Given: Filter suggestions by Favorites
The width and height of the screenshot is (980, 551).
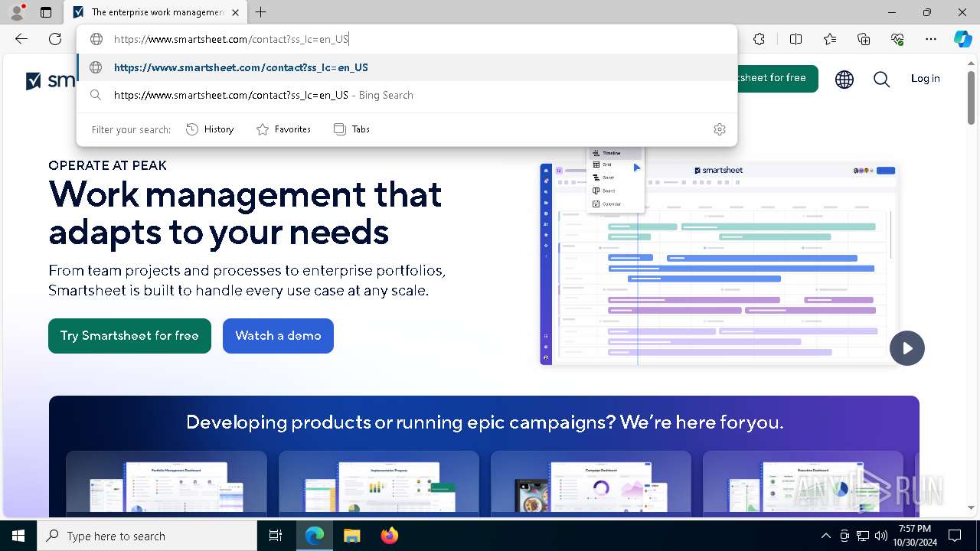Looking at the screenshot, I should pyautogui.click(x=283, y=129).
